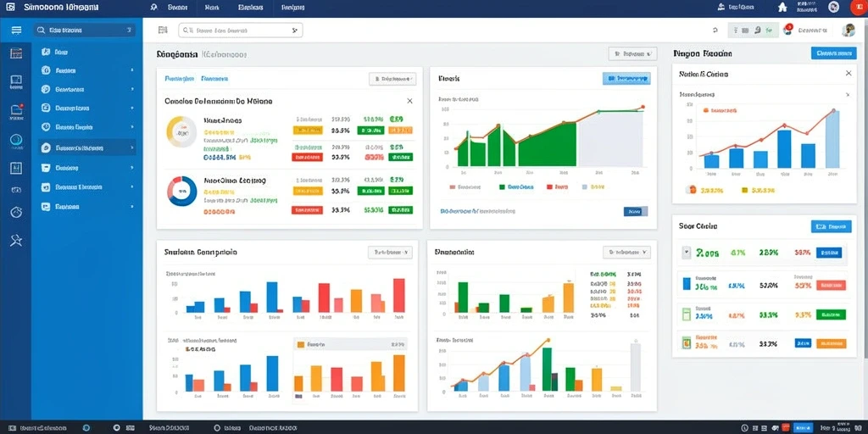The height and width of the screenshot is (434, 868).
Task: Click the small blue button below area chart
Action: (636, 211)
